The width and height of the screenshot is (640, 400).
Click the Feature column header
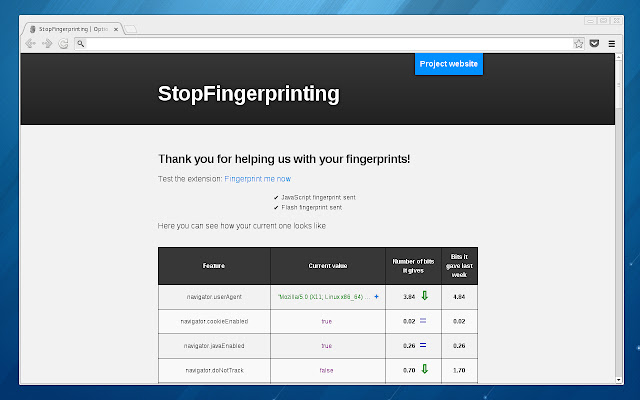214,266
